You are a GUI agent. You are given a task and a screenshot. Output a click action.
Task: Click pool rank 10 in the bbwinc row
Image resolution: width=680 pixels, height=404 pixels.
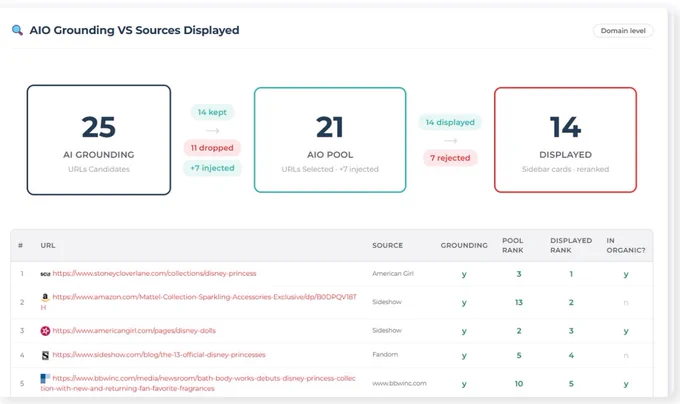point(519,384)
